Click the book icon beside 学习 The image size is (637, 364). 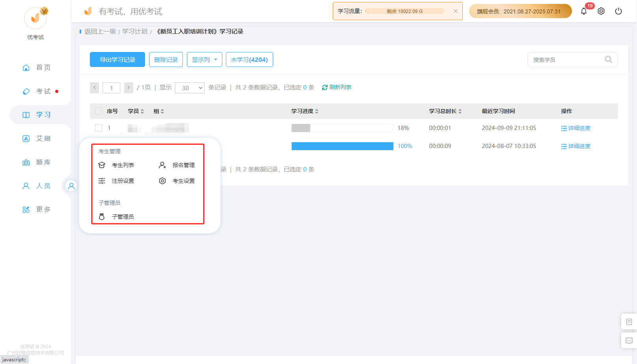click(x=26, y=115)
